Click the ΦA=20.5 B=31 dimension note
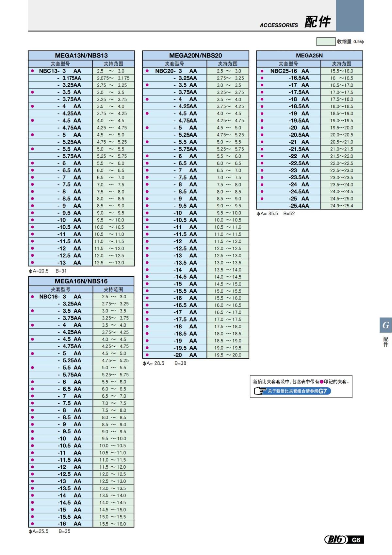The height and width of the screenshot is (555, 392). tap(48, 271)
